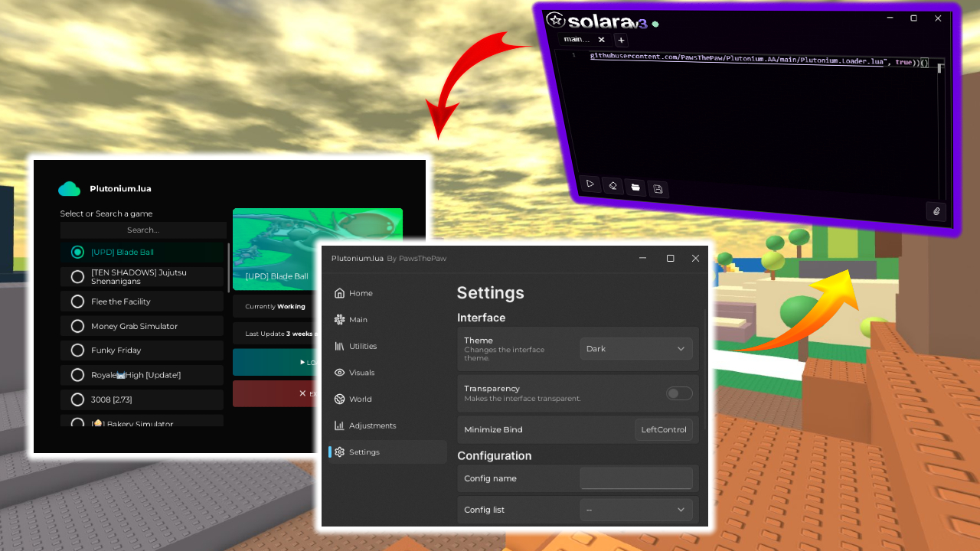Switch to the Adjustments sidebar item
980x551 pixels.
tap(372, 425)
